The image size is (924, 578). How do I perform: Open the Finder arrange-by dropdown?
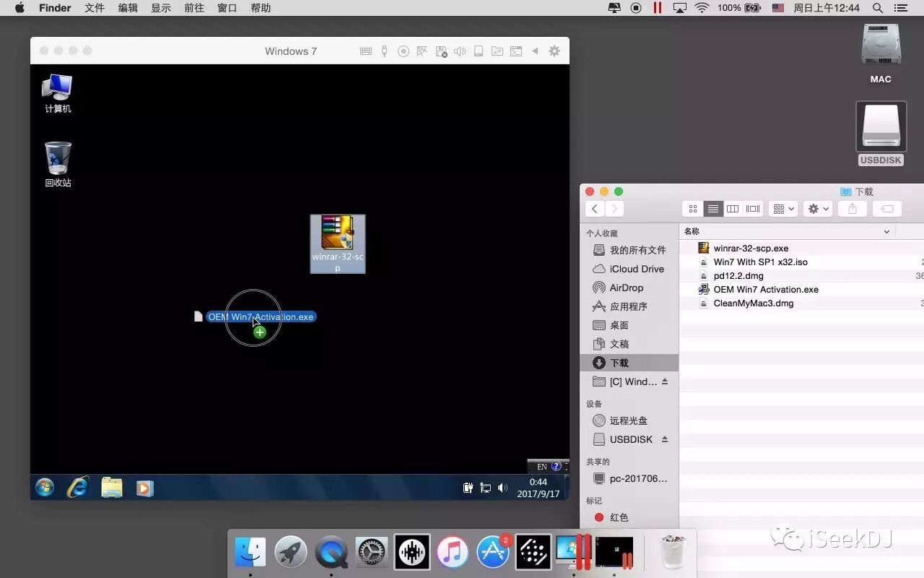pos(783,209)
